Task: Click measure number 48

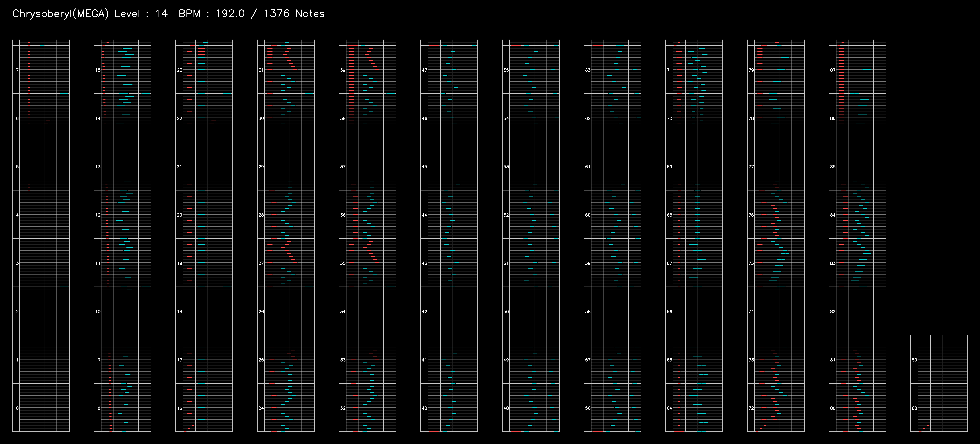Action: pos(506,408)
